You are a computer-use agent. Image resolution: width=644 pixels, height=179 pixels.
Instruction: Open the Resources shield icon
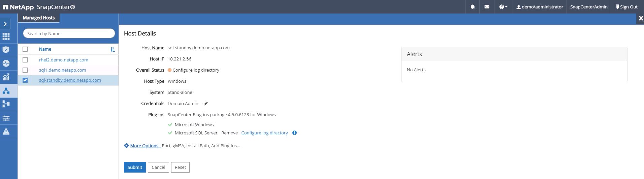[x=6, y=50]
